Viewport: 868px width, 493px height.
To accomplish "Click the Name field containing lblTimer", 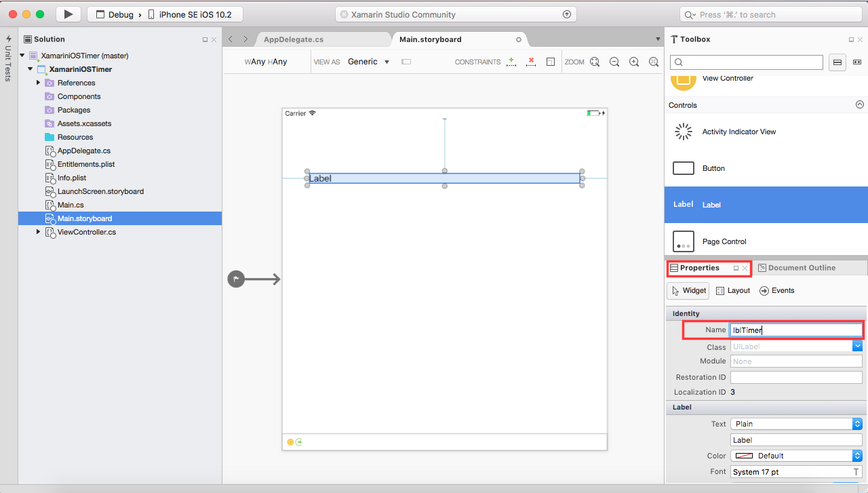I will [x=795, y=330].
